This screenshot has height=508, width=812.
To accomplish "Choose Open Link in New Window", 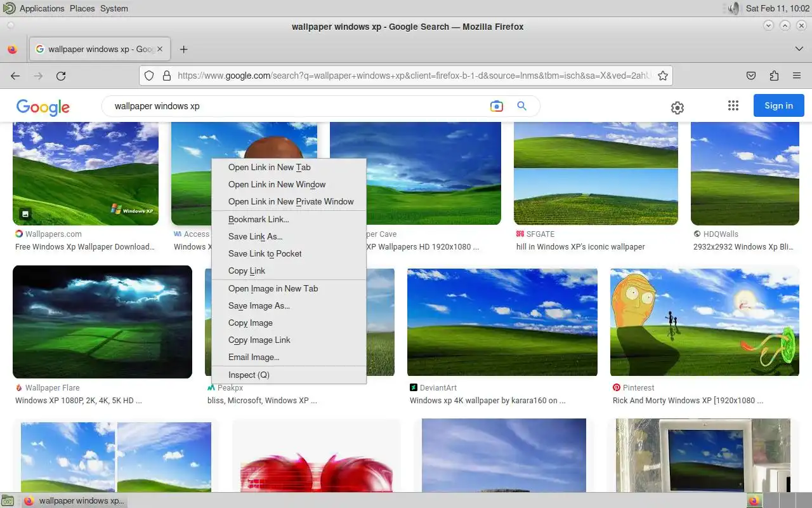I will [x=289, y=184].
